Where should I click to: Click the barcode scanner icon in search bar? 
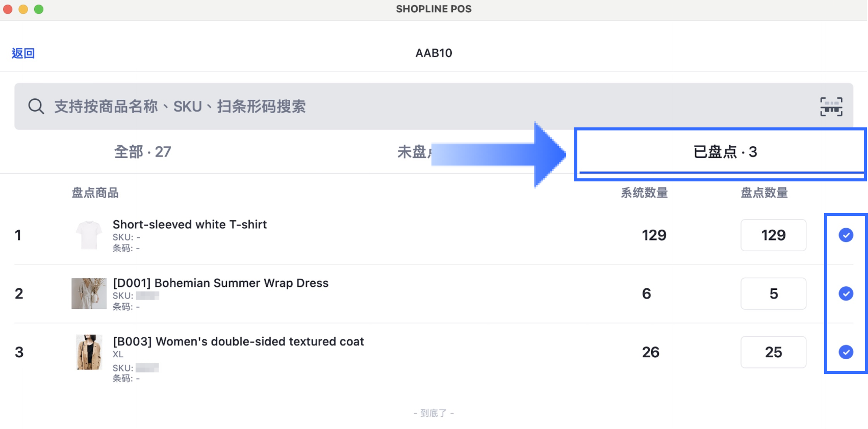[831, 106]
